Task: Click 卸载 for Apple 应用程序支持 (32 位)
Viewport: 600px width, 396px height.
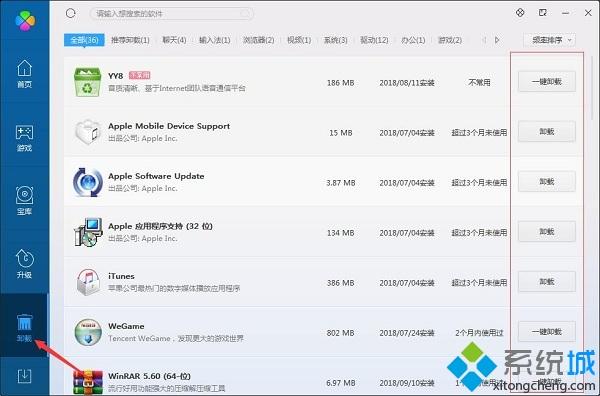Action: coord(547,231)
